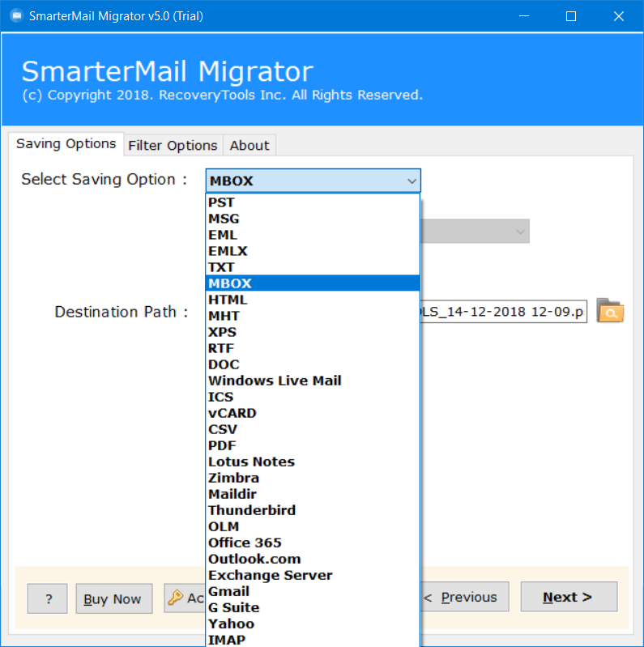Click into the Destination Path field
The image size is (644, 647).
(503, 311)
